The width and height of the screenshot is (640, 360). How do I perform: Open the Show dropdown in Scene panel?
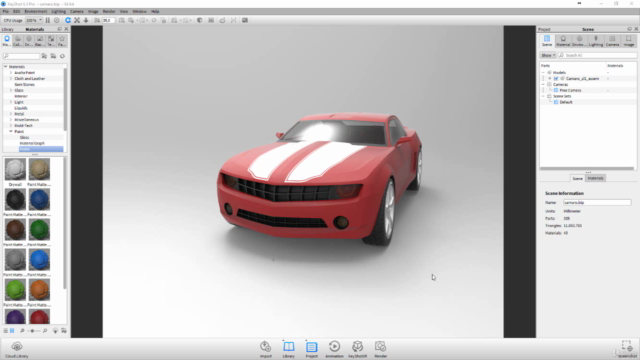[x=548, y=55]
